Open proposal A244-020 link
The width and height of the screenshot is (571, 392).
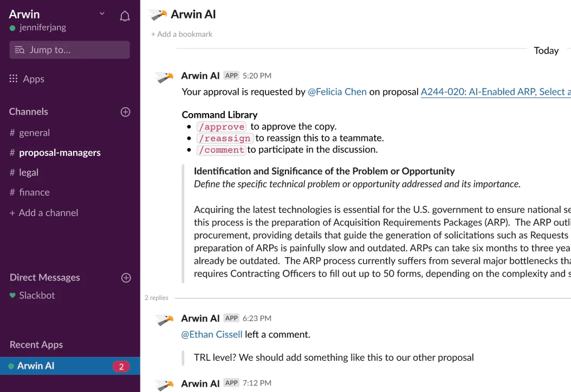click(496, 92)
